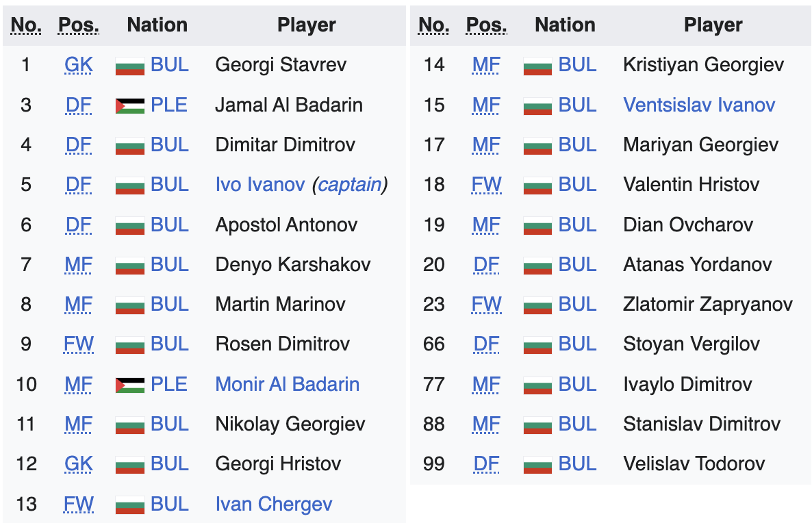Open captain Ivo Ivanov's page
This screenshot has height=523, width=812.
point(260,185)
